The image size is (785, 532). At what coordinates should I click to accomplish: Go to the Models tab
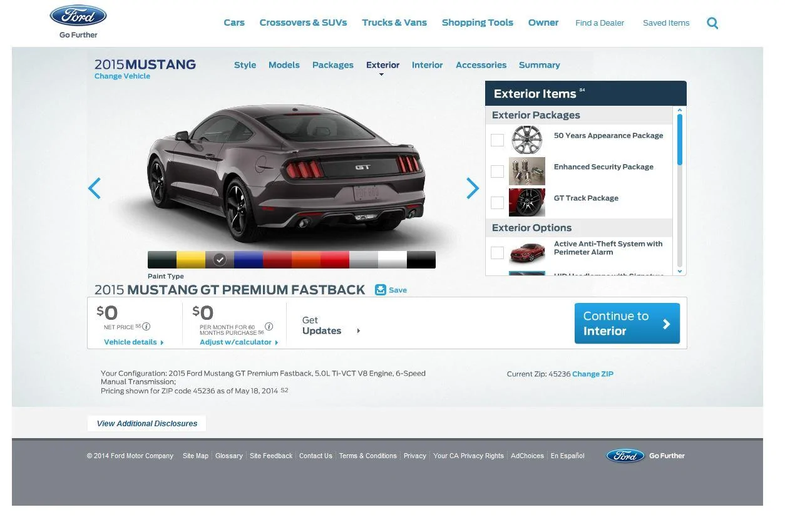pos(284,65)
